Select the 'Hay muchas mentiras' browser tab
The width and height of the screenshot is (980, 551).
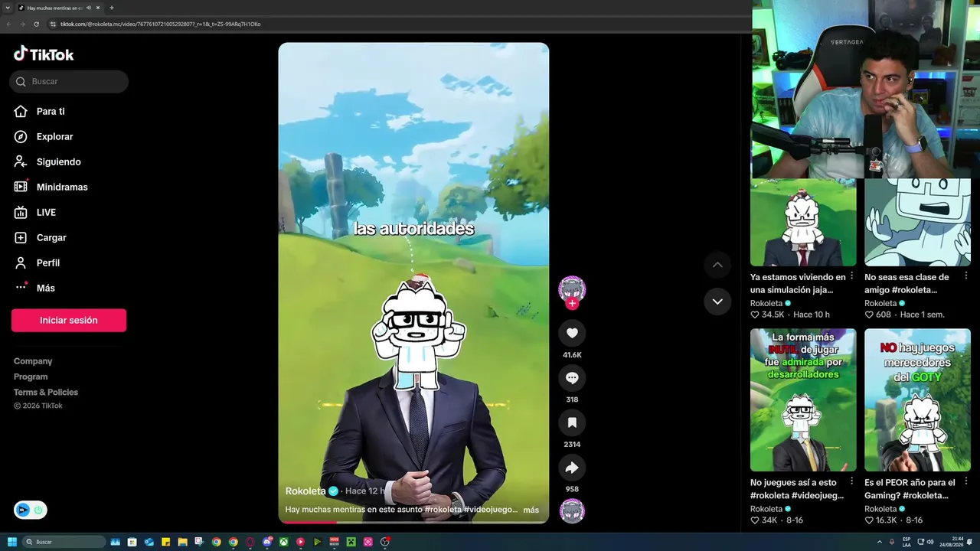point(60,8)
